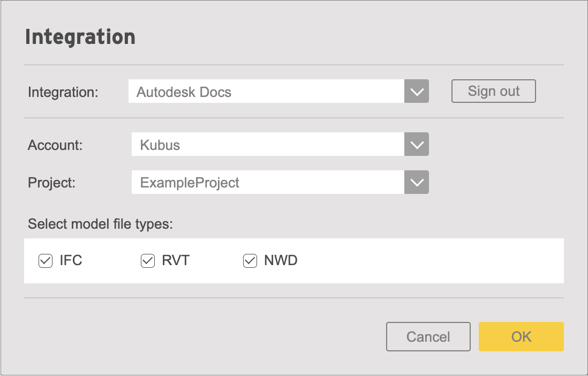The width and height of the screenshot is (588, 376).
Task: Click the bold Integration dialog heading
Action: (80, 37)
